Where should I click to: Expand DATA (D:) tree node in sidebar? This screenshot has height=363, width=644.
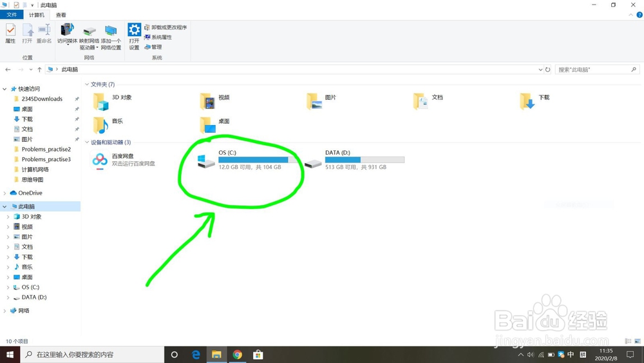tap(8, 297)
